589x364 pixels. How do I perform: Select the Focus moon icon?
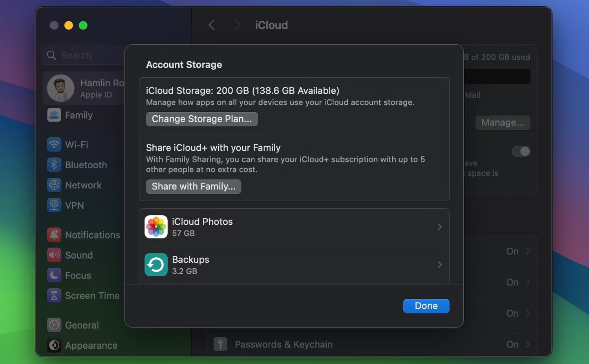54,275
